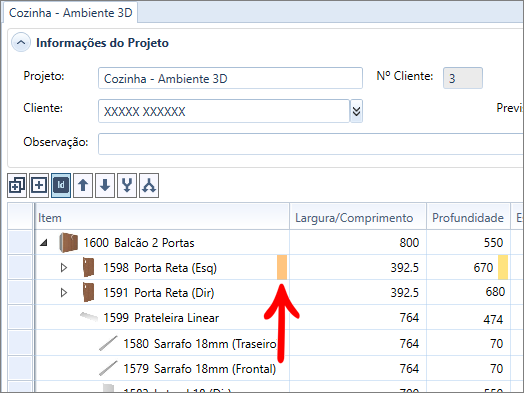Click the split items branch icon
Image resolution: width=524 pixels, height=393 pixels.
[149, 185]
